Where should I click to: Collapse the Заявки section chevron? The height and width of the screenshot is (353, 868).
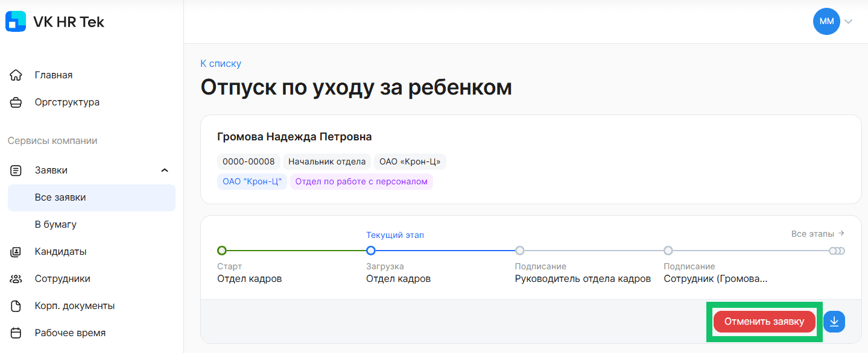coord(165,170)
